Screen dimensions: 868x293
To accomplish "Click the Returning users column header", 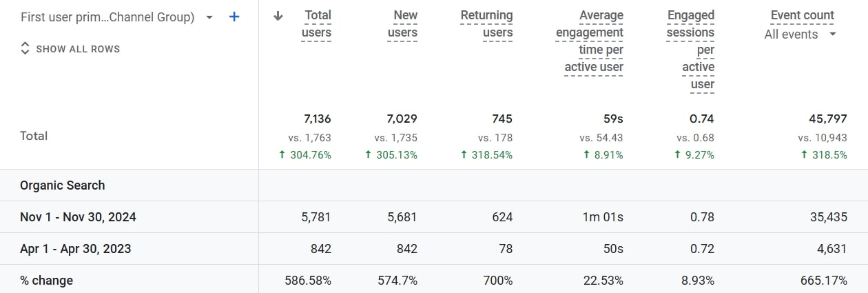I will (487, 24).
